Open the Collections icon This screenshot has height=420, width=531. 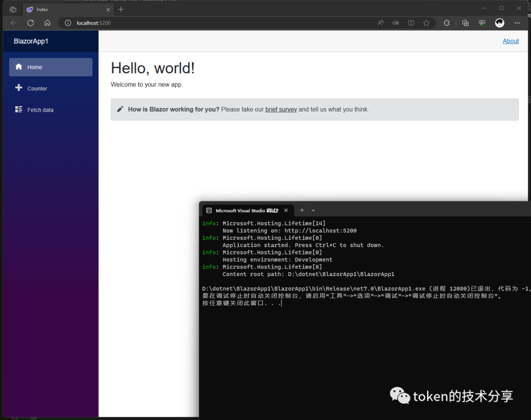coord(465,23)
